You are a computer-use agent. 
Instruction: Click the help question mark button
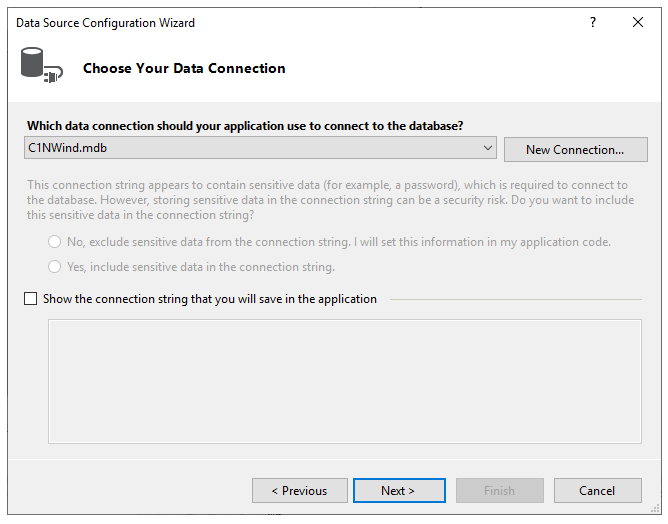[593, 22]
